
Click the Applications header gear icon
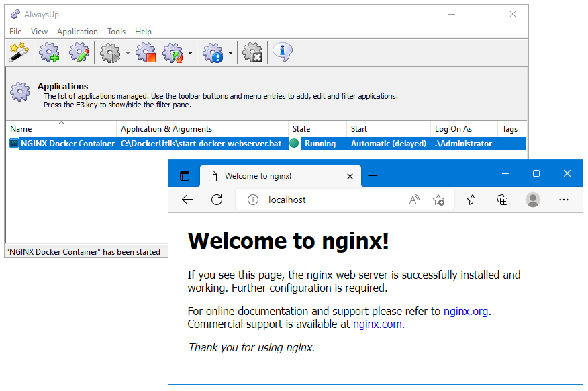[20, 92]
